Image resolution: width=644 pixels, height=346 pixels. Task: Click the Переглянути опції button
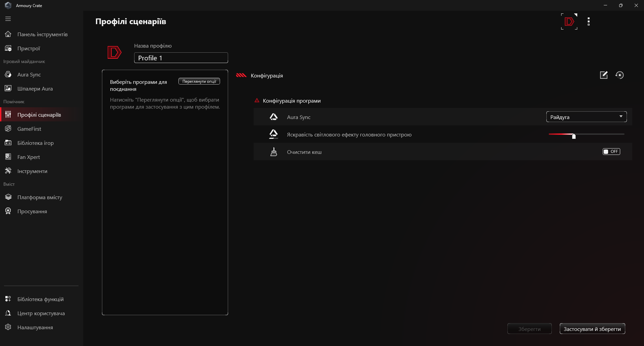pyautogui.click(x=199, y=81)
